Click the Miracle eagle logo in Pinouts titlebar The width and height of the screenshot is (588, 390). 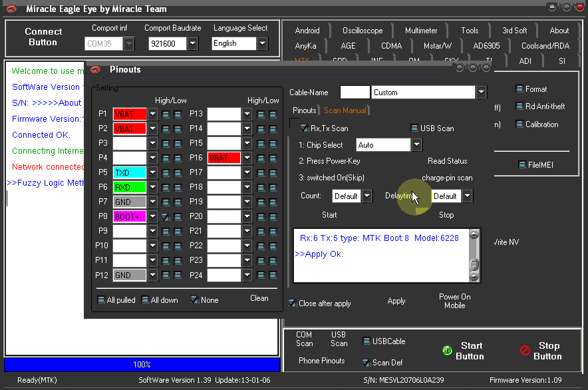pyautogui.click(x=95, y=69)
